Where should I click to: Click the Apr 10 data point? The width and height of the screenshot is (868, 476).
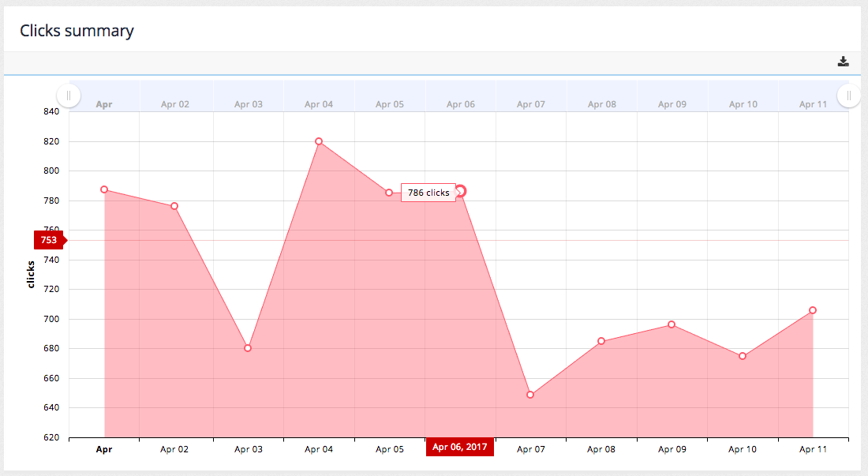tap(743, 355)
